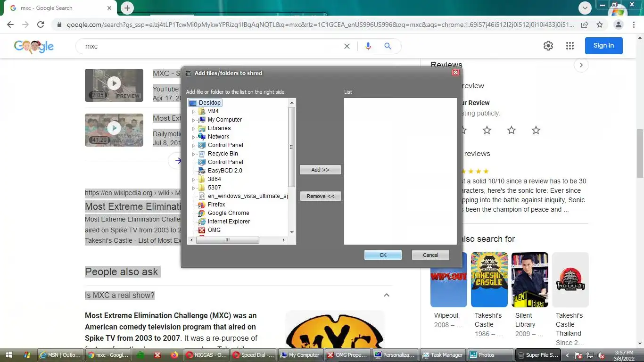Expand the 5307 folder node
Screen dimensions: 644x362
point(193,188)
